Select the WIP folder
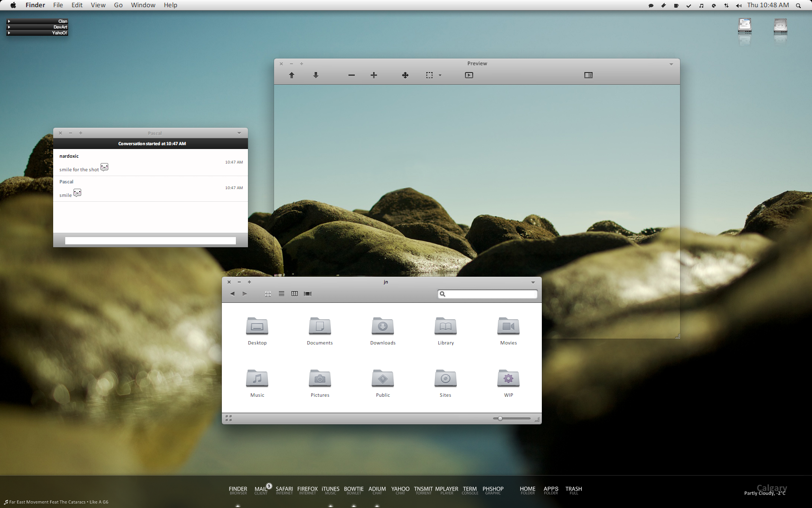The width and height of the screenshot is (812, 508). (x=508, y=383)
